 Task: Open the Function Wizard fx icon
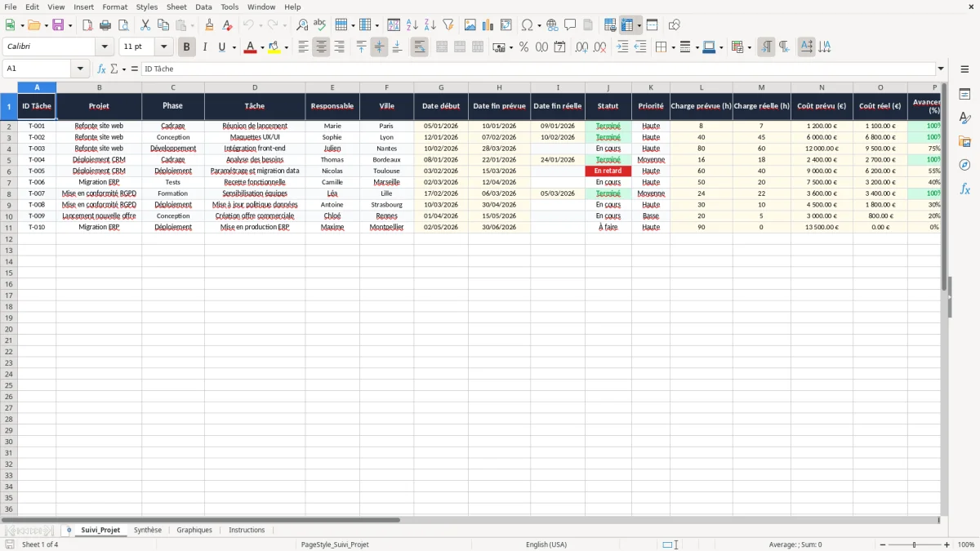[x=102, y=69]
